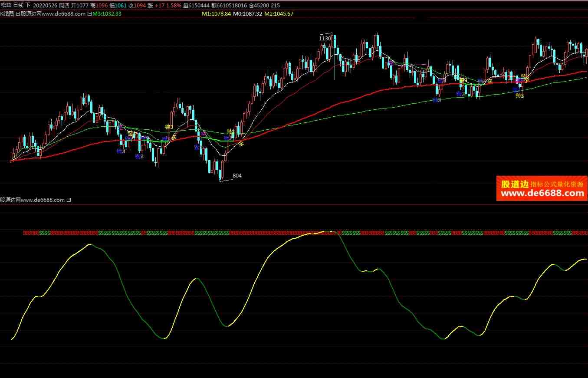The height and width of the screenshot is (378, 588).
Task: Click the date value 20220526
Action: click(x=46, y=6)
